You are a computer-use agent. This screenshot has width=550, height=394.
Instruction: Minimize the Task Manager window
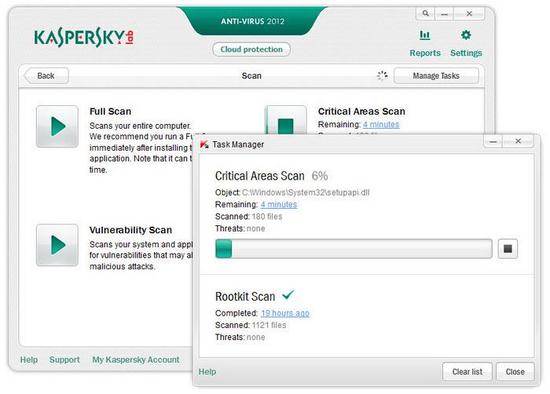point(493,141)
